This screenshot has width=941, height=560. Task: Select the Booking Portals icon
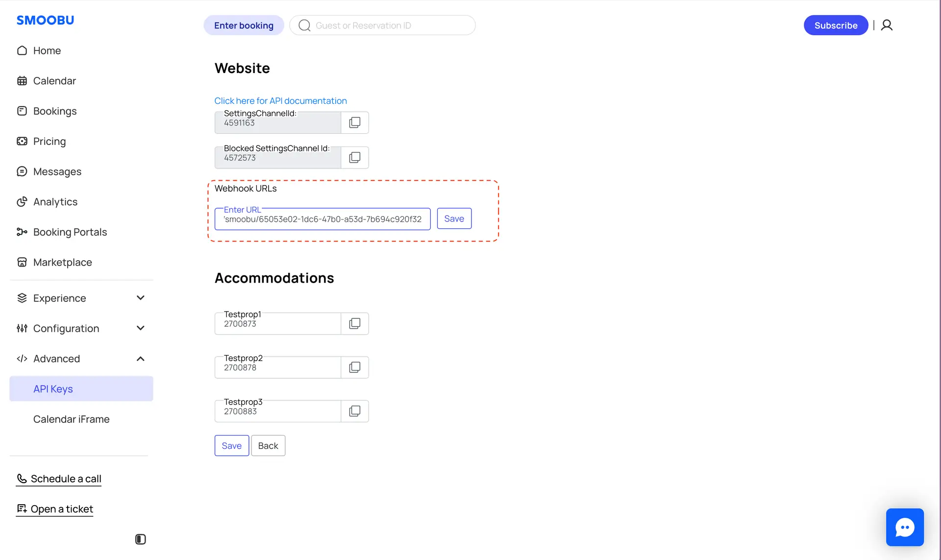(x=23, y=232)
